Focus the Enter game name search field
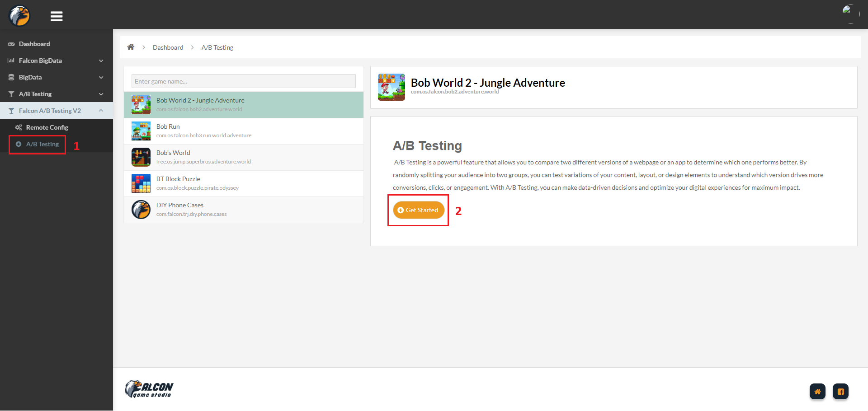The width and height of the screenshot is (868, 411). click(244, 81)
